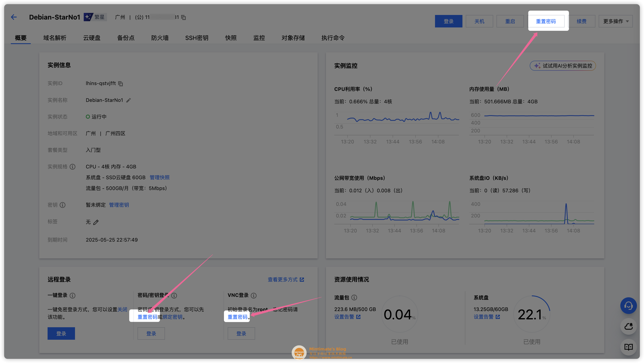Switch to the 备份点 tab

(x=126, y=38)
